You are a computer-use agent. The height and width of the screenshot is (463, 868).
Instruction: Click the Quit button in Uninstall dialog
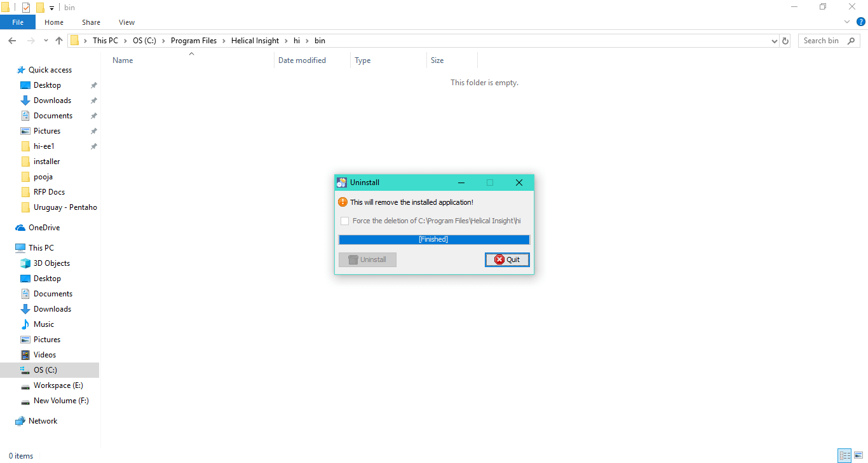point(507,259)
